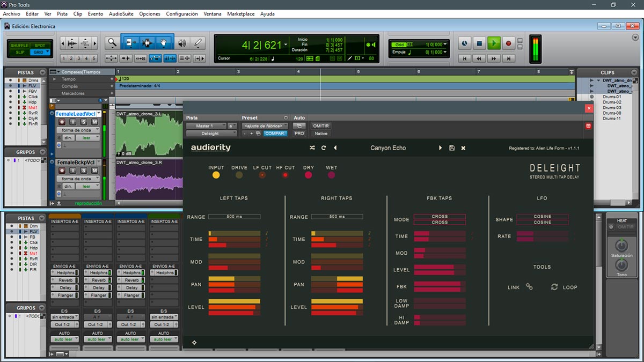Randomize the Deleight preset with the shuffle icon
The height and width of the screenshot is (362, 644).
(x=312, y=148)
